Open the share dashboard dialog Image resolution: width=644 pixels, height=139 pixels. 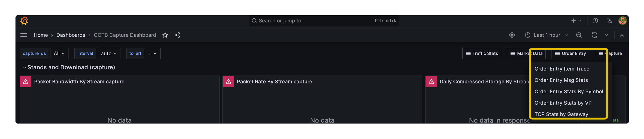[x=177, y=35]
